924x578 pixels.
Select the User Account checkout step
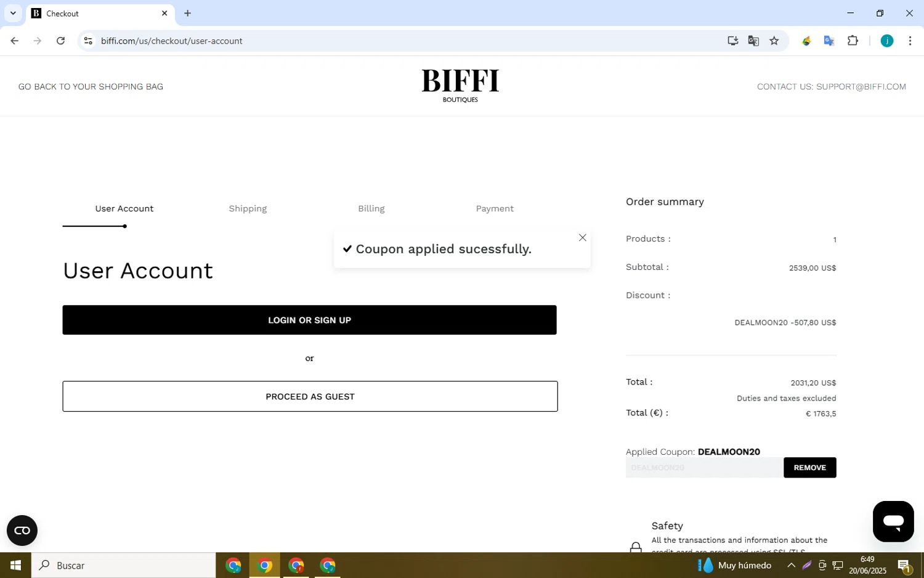124,209
